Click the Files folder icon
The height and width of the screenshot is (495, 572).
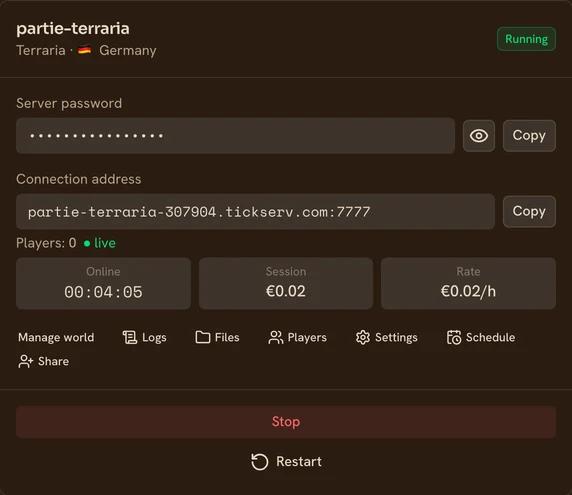tap(202, 337)
